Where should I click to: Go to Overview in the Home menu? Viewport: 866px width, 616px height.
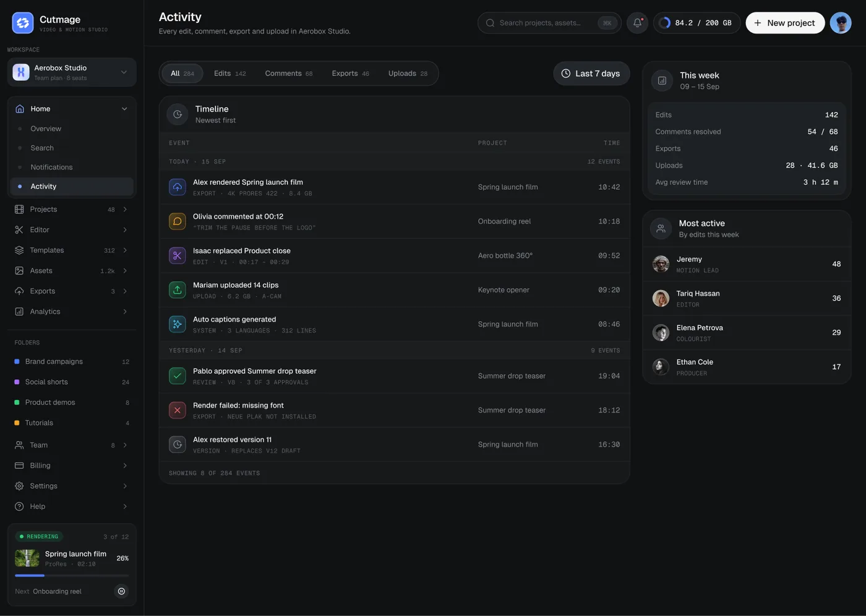pyautogui.click(x=72, y=129)
